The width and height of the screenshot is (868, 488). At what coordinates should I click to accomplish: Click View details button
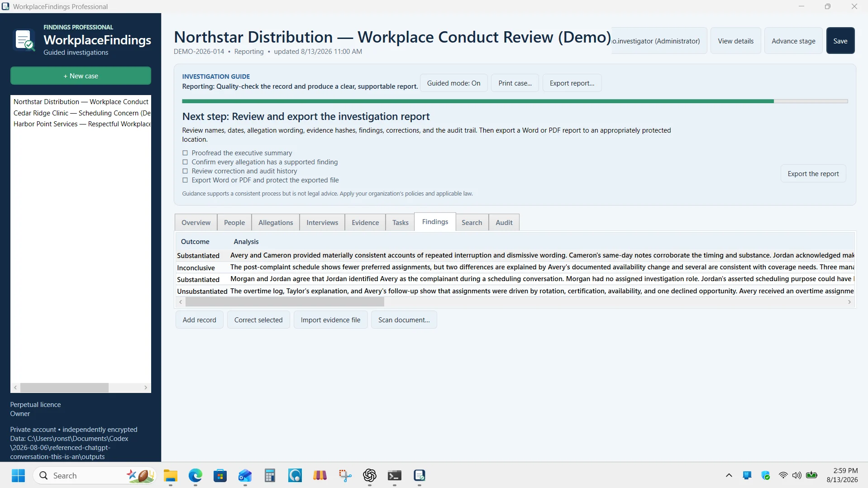(x=735, y=41)
